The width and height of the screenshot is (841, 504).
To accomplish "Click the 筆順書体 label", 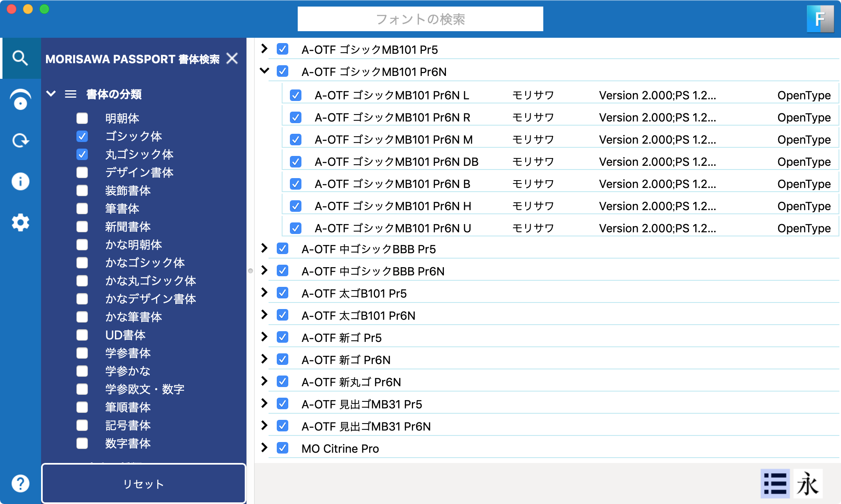I will [x=128, y=407].
